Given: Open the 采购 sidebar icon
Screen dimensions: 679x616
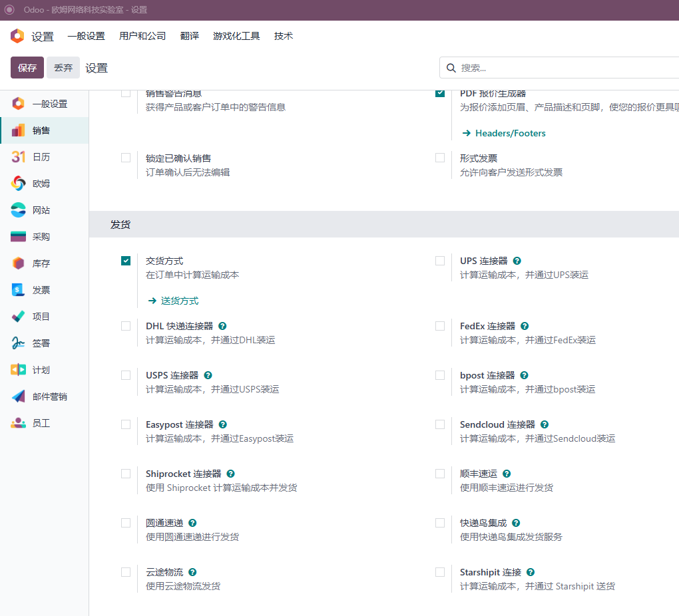Looking at the screenshot, I should [18, 237].
